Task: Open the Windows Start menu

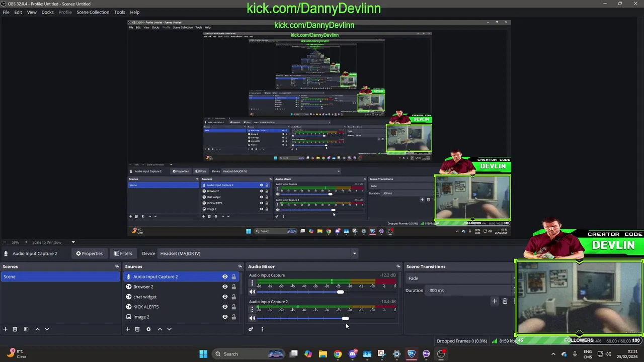Action: coord(203,354)
